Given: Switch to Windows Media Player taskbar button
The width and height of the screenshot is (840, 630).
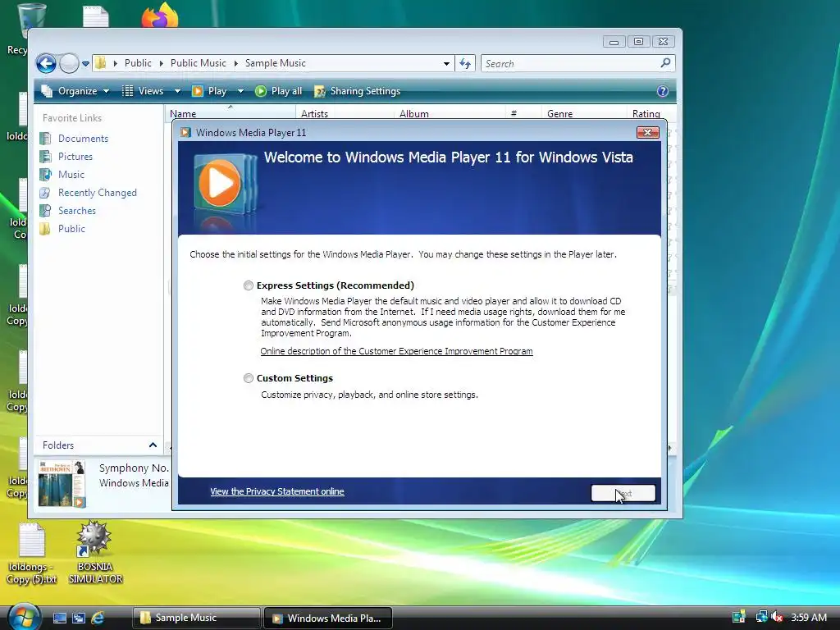Looking at the screenshot, I should (328, 619).
